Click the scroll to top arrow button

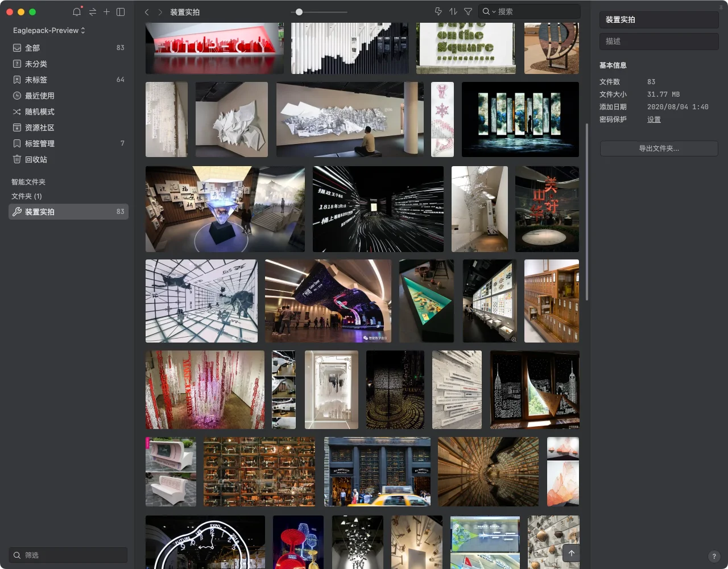coord(572,553)
